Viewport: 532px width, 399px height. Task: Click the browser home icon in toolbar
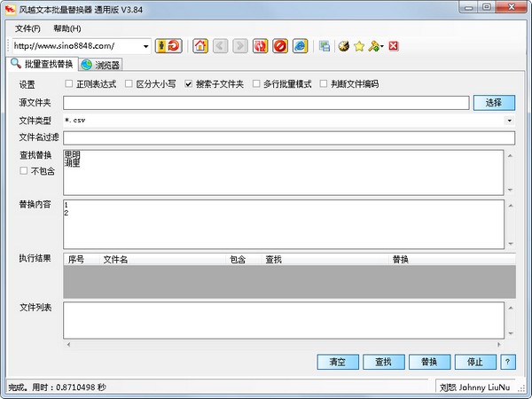[200, 45]
